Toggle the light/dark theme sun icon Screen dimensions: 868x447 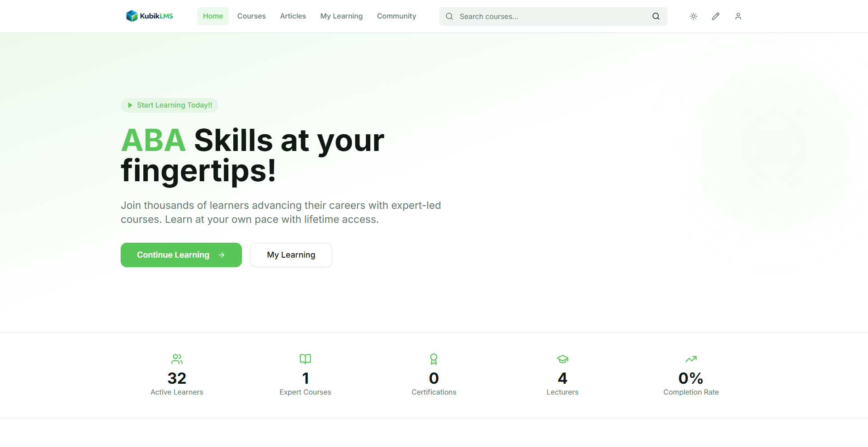[693, 16]
